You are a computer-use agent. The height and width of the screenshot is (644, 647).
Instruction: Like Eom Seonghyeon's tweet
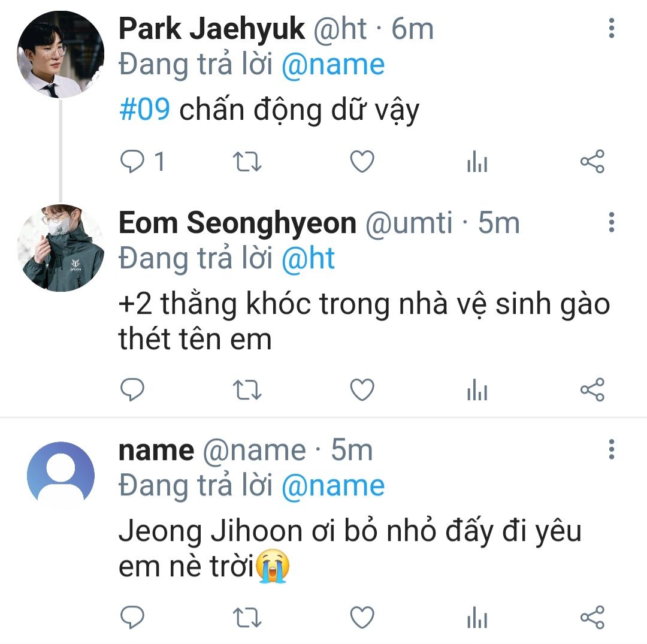click(x=362, y=391)
